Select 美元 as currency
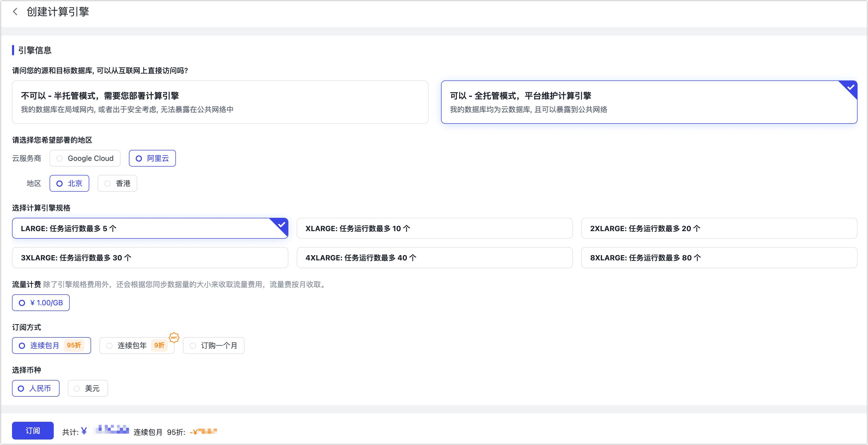 point(88,388)
